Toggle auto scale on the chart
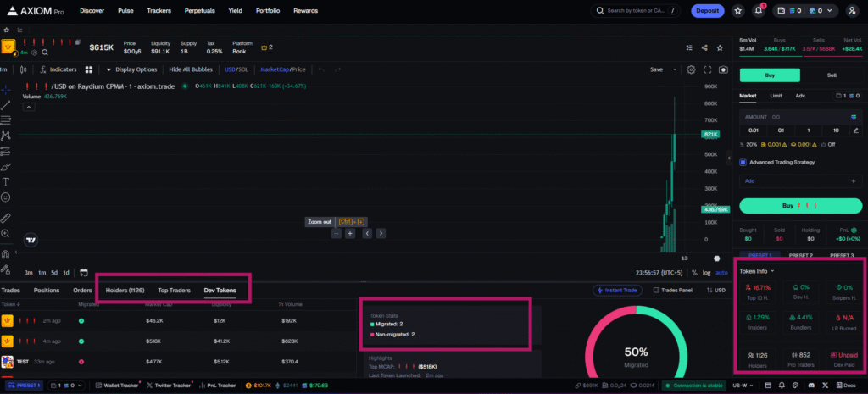868x394 pixels. pos(721,273)
